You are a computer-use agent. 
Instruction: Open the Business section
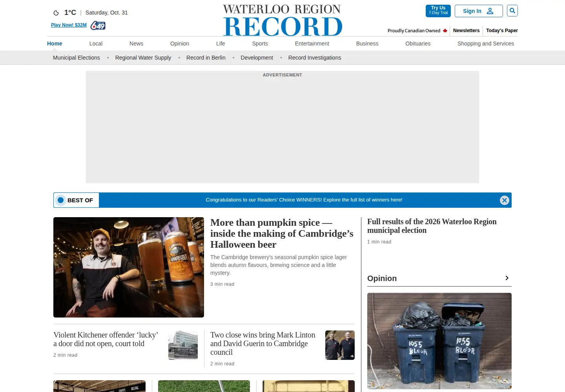367,44
